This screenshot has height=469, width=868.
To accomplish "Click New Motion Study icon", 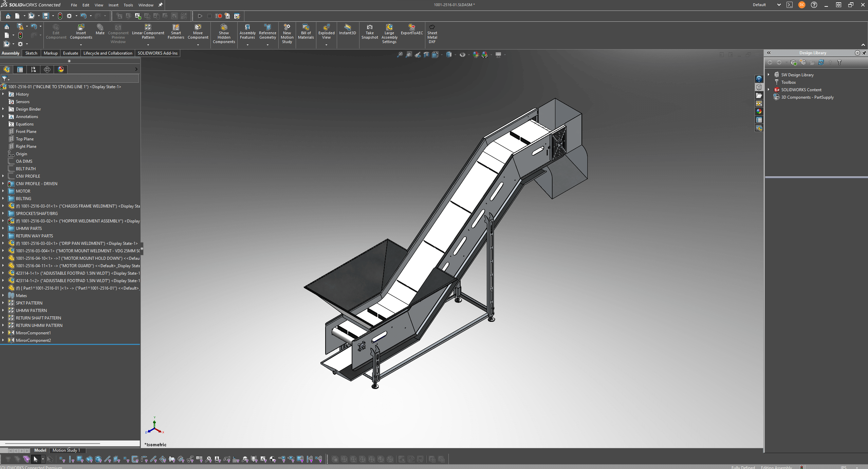I will point(287,27).
